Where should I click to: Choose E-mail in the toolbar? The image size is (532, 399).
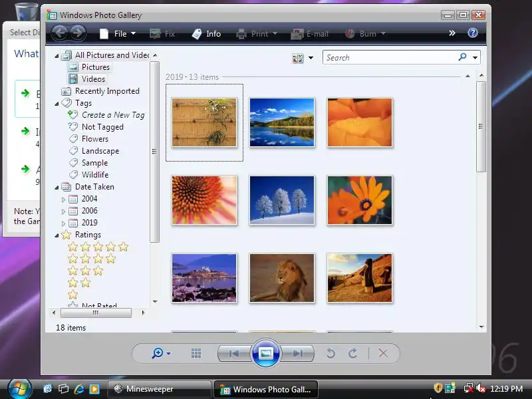point(310,34)
